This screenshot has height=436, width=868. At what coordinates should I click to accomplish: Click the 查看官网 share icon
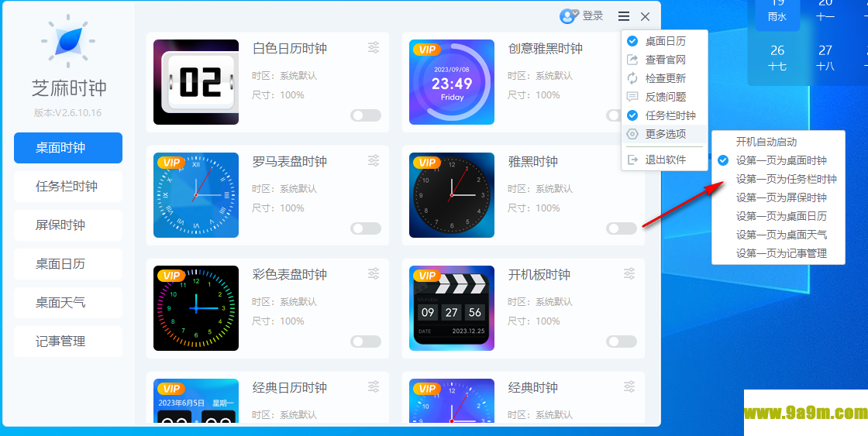pyautogui.click(x=632, y=60)
